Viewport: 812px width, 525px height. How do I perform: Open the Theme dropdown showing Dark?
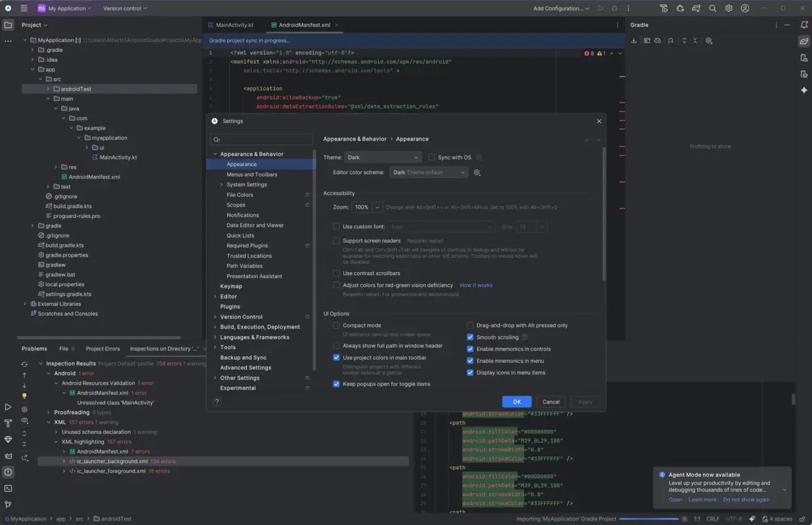383,157
